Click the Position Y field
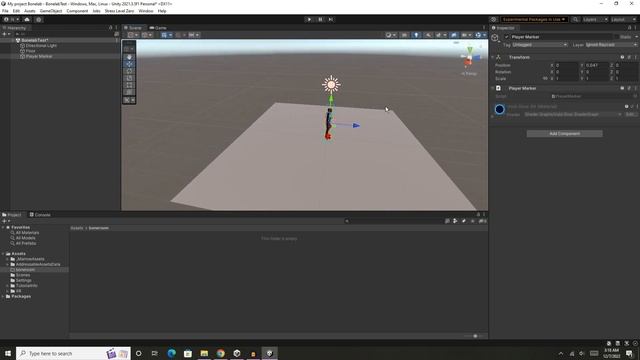 point(597,65)
